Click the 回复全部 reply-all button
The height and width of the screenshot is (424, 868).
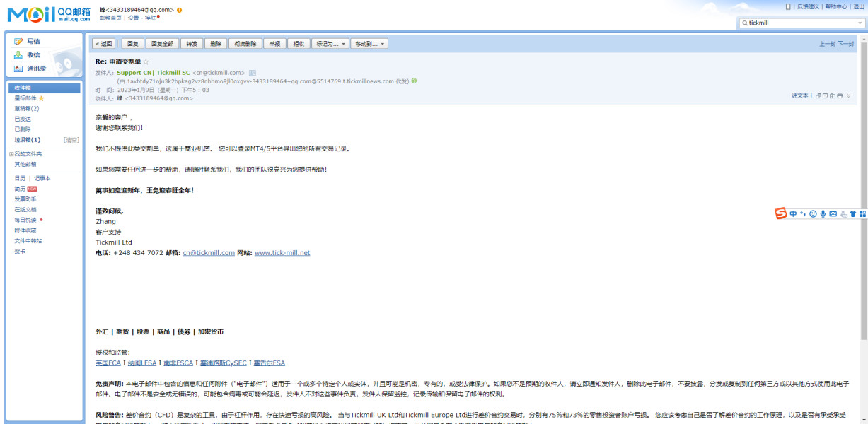pyautogui.click(x=162, y=44)
